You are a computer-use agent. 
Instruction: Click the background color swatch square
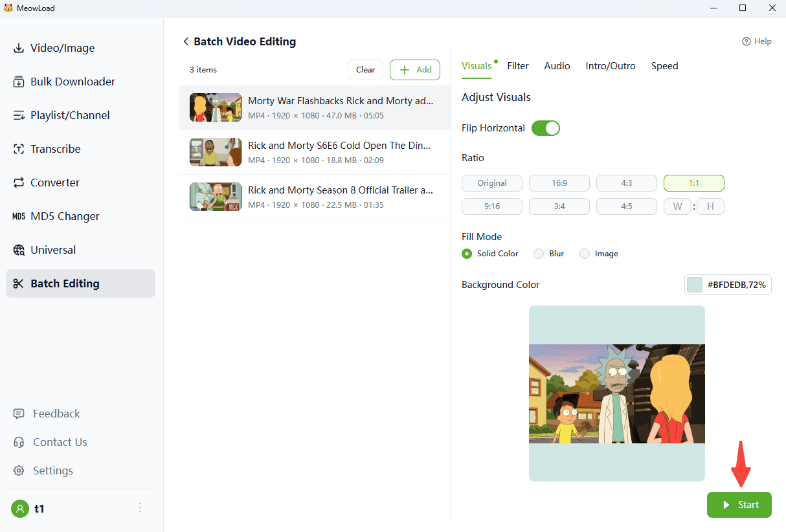(695, 285)
